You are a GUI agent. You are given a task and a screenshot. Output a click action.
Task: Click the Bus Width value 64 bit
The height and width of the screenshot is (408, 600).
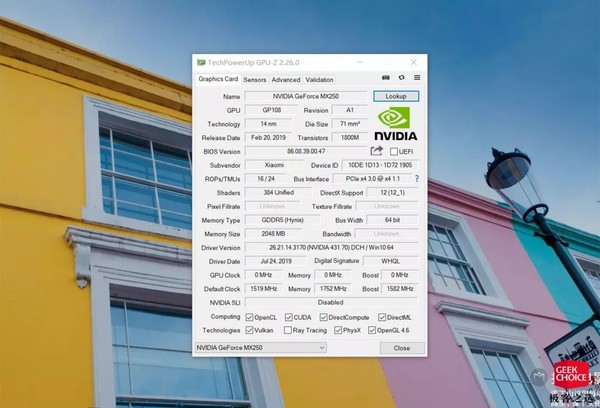(x=393, y=220)
